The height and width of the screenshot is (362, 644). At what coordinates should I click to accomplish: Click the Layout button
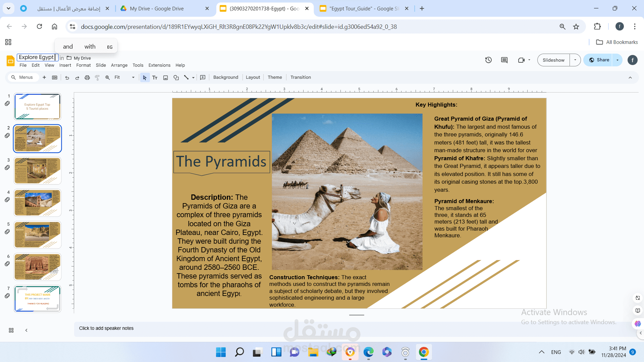click(x=253, y=77)
